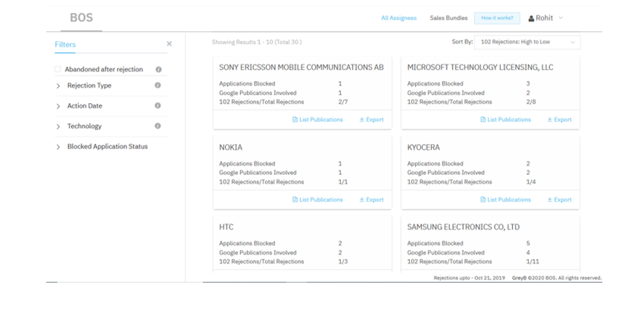
Task: Export Sony Ericsson card data
Action: tap(371, 120)
